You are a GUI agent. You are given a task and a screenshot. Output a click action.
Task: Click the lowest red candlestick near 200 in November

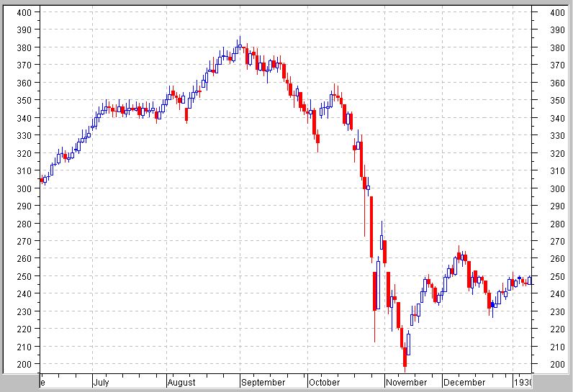click(x=405, y=357)
